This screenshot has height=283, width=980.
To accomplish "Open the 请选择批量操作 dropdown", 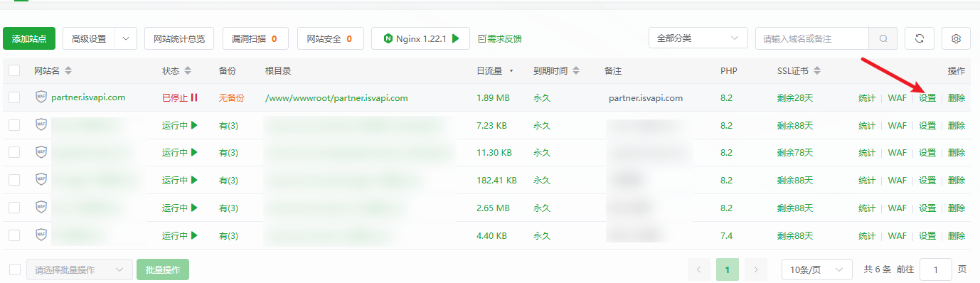I will (x=80, y=269).
